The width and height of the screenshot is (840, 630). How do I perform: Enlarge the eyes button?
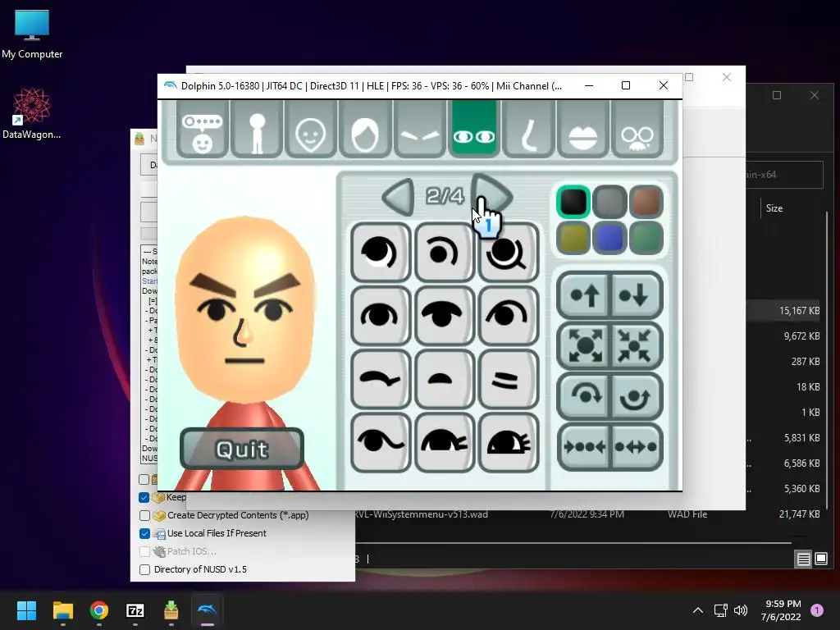click(x=584, y=345)
